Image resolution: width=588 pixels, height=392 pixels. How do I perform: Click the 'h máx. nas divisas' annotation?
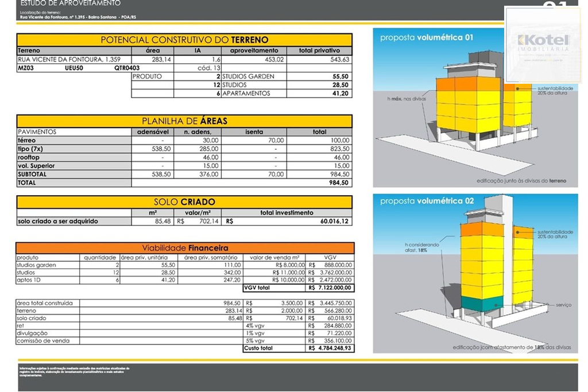[x=407, y=99]
